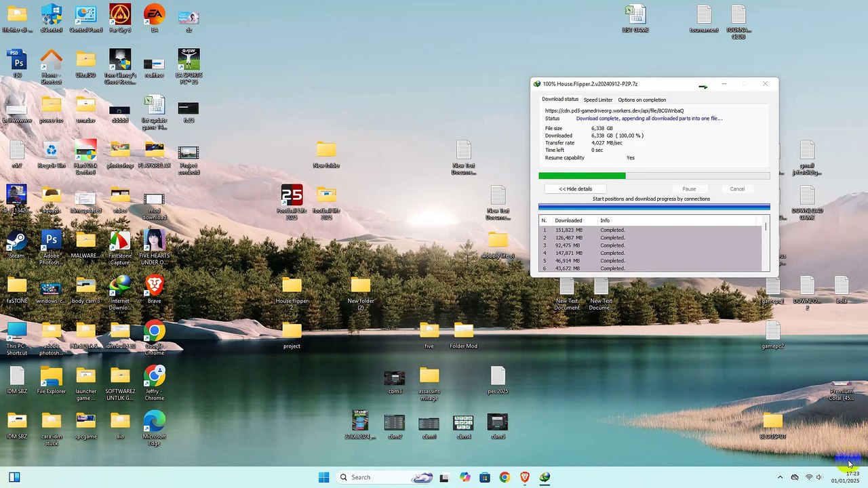Open Chrome from the taskbar
The height and width of the screenshot is (488, 868).
click(505, 477)
